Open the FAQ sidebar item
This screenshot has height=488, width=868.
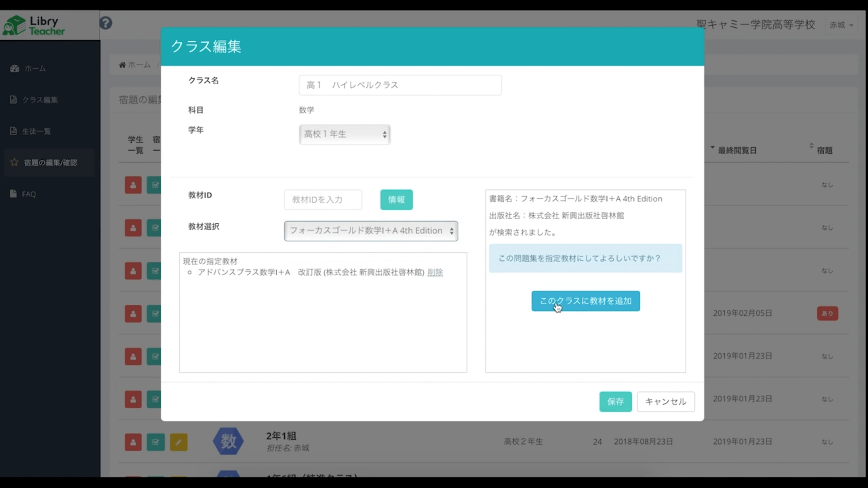(28, 194)
